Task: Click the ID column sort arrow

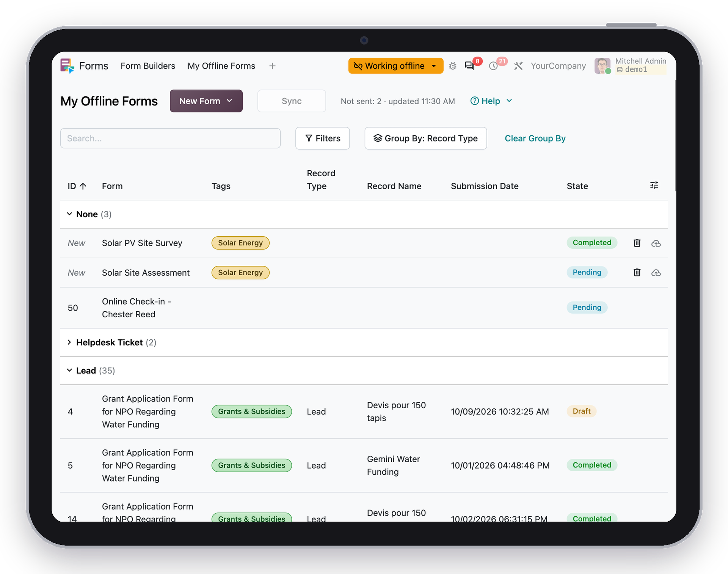Action: point(83,186)
